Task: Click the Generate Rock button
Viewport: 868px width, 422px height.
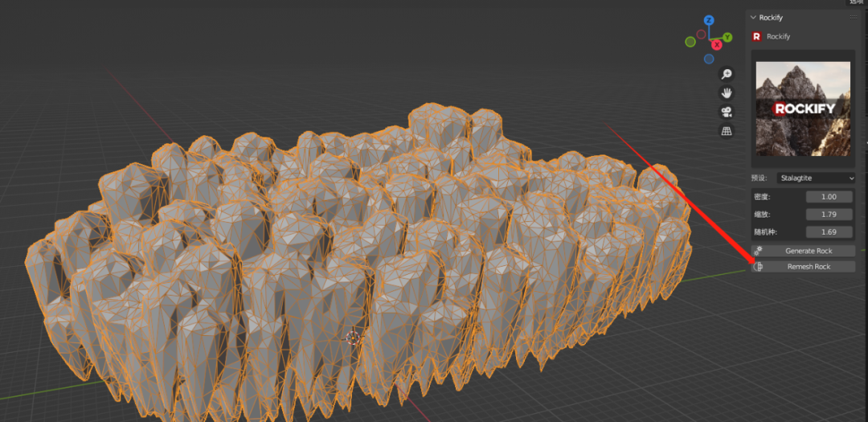Action: click(x=803, y=251)
